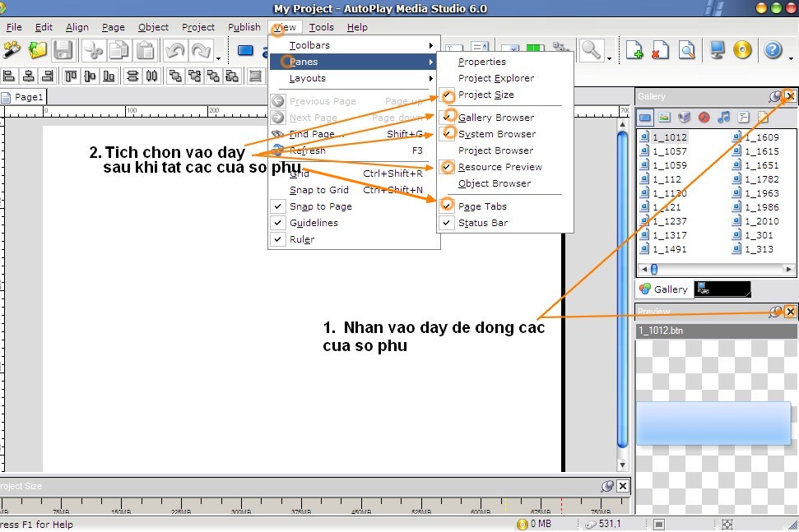Screen dimensions: 799x532
Task: Open the File menu
Action: point(14,27)
